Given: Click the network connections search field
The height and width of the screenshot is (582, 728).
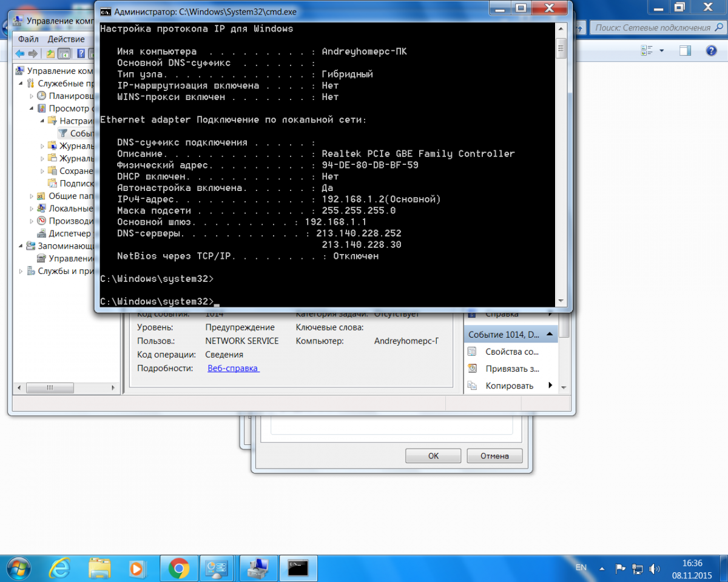Looking at the screenshot, I should coord(652,28).
